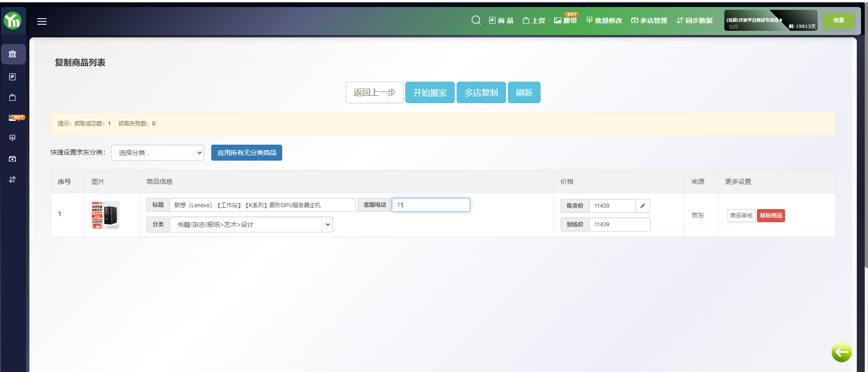Click the pencil edit icon beside 售卖价
The height and width of the screenshot is (372, 868).
pos(642,206)
